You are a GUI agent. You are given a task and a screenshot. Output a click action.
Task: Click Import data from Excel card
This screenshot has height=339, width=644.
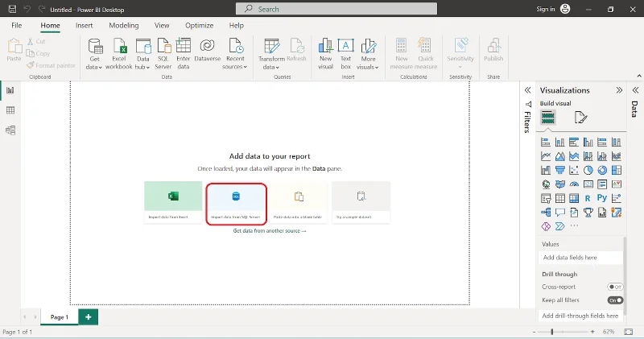tap(173, 203)
